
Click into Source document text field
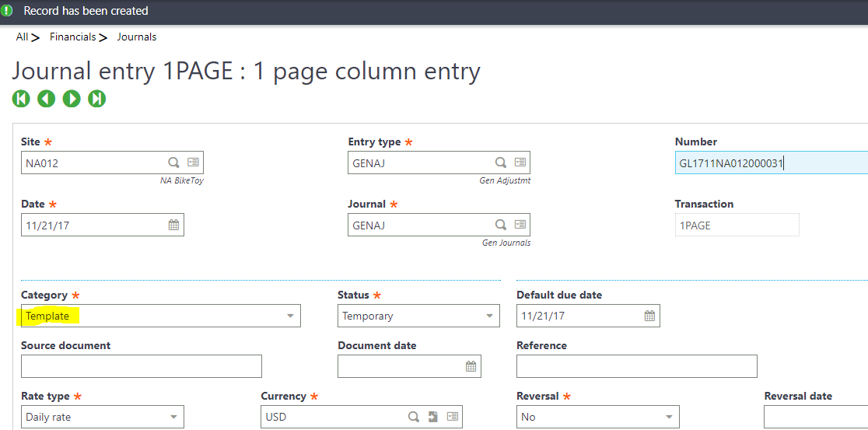pos(142,366)
